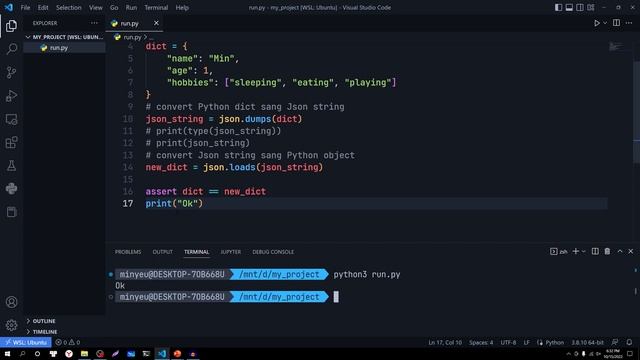The height and width of the screenshot is (360, 640).
Task: Open Run and Debug view
Action: pyautogui.click(x=11, y=96)
